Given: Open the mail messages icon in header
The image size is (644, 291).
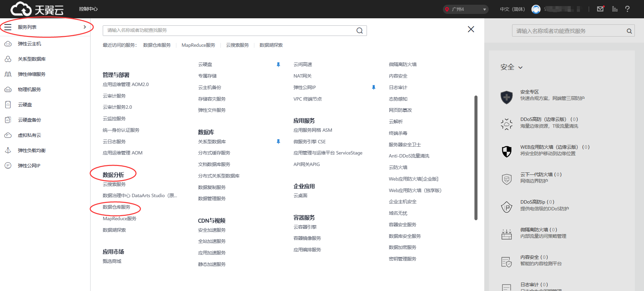Looking at the screenshot, I should (600, 9).
